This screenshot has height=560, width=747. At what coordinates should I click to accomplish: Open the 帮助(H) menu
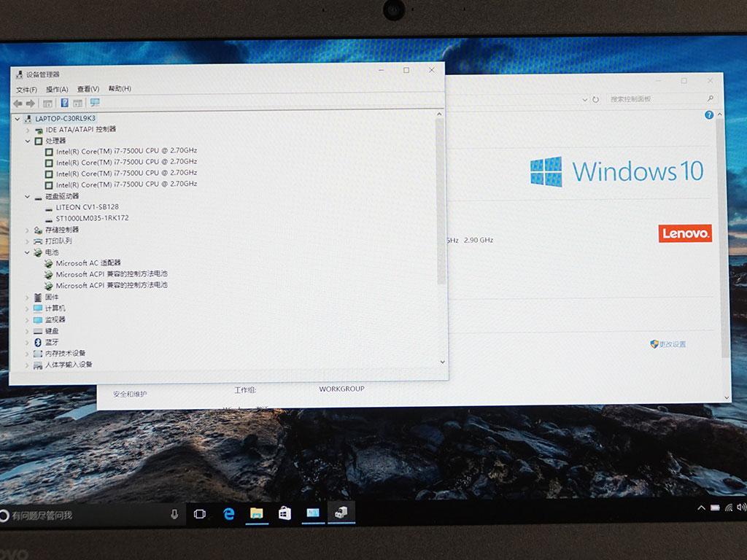point(120,88)
